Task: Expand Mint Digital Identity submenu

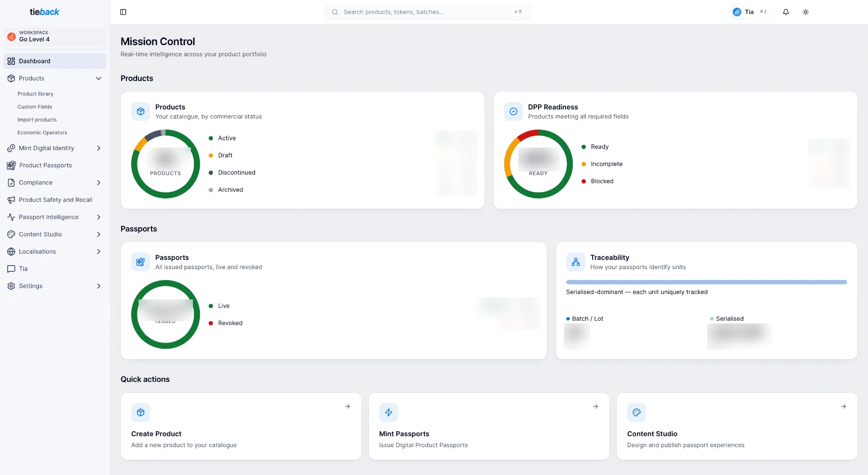Action: coord(99,148)
